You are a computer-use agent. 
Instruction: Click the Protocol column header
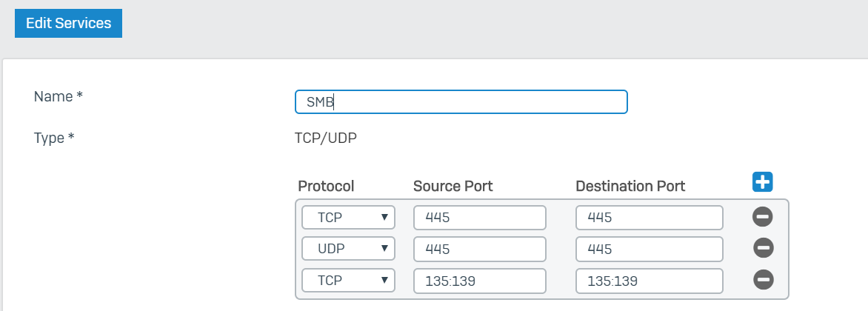tap(326, 186)
